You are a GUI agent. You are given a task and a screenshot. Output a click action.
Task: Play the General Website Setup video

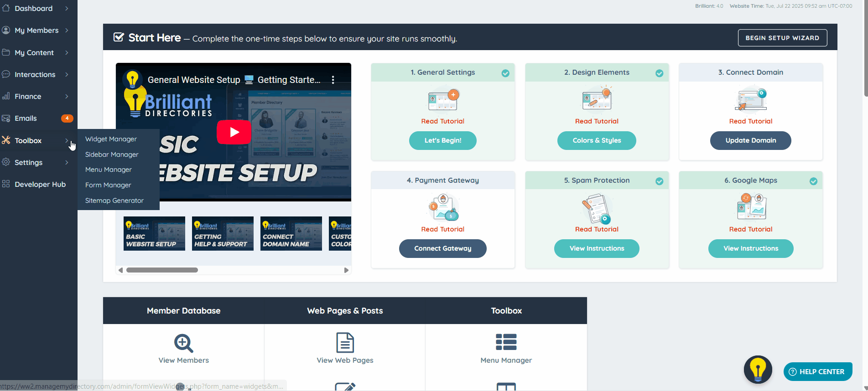click(234, 132)
